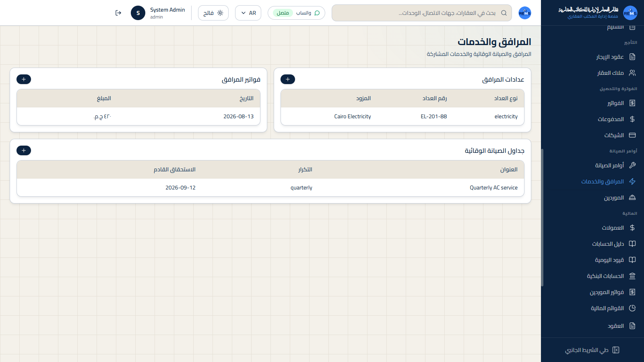Click the financial statements pie chart icon
This screenshot has height=362, width=644.
[632, 308]
